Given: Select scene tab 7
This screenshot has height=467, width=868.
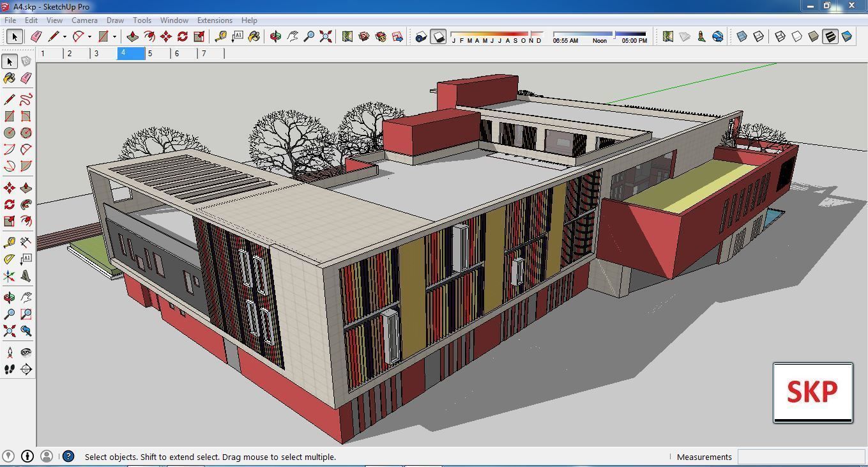Looking at the screenshot, I should pyautogui.click(x=211, y=54).
